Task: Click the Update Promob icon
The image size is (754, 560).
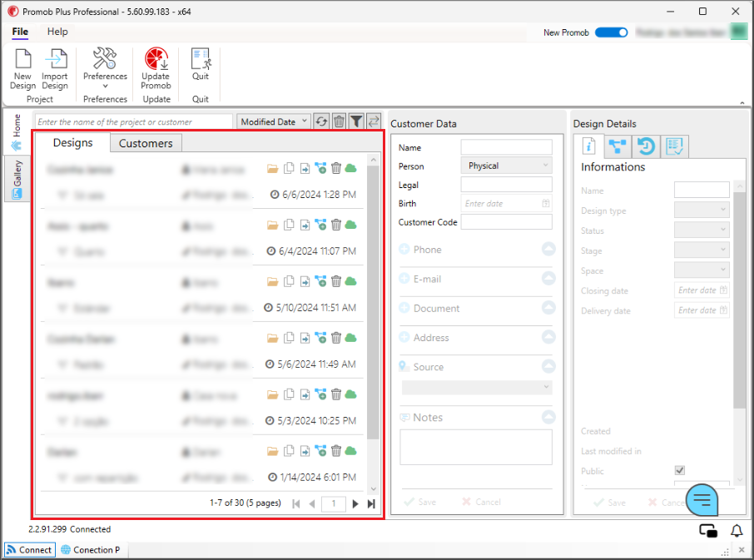Action: pos(156,58)
